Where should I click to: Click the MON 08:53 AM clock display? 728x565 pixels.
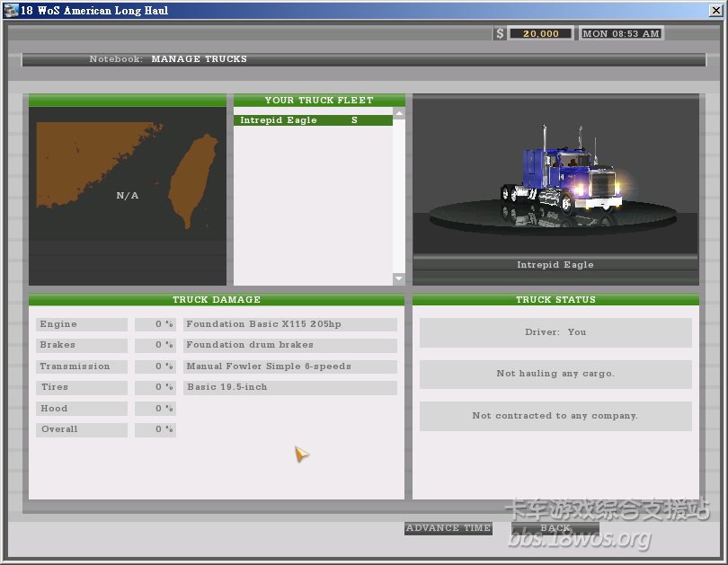[621, 33]
